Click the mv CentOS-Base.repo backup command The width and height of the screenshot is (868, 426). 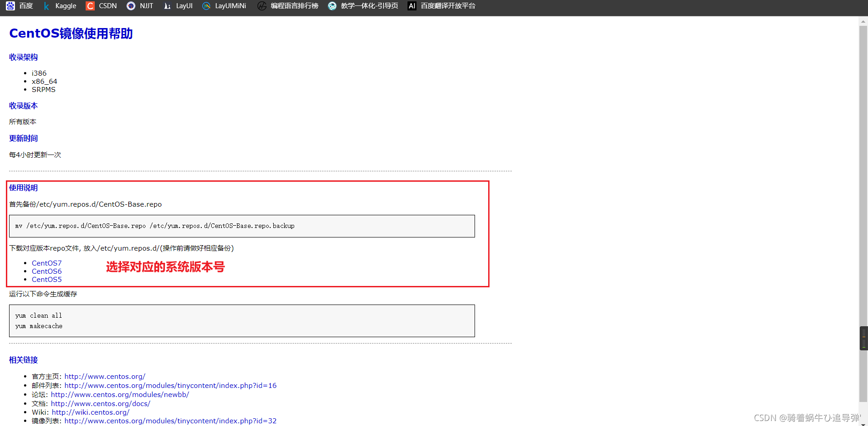tap(155, 226)
